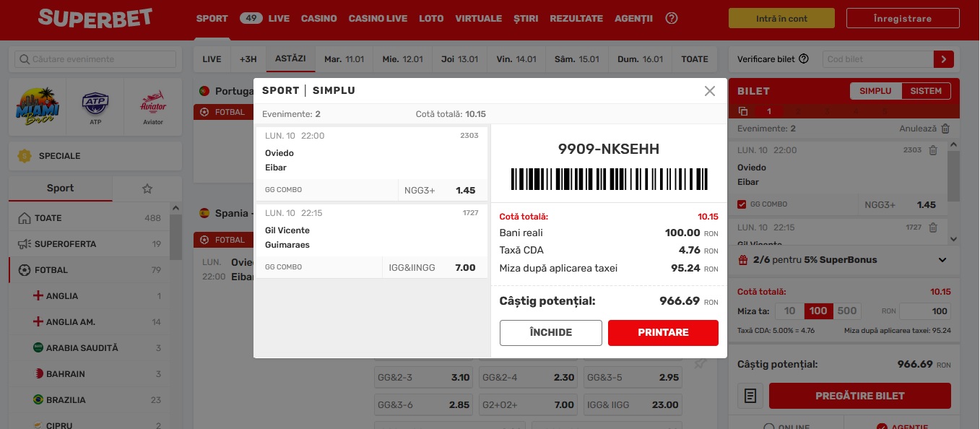This screenshot has width=980, height=429.
Task: Select the 10 stake preset
Action: click(789, 311)
